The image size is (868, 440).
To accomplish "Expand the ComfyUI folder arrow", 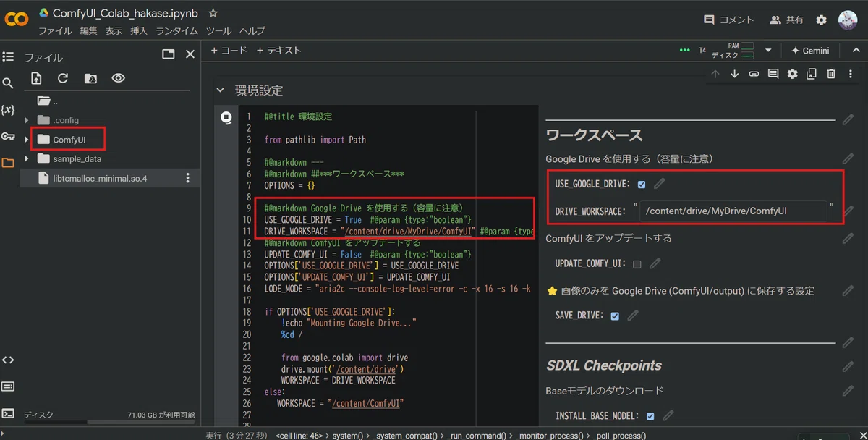I will 27,139.
